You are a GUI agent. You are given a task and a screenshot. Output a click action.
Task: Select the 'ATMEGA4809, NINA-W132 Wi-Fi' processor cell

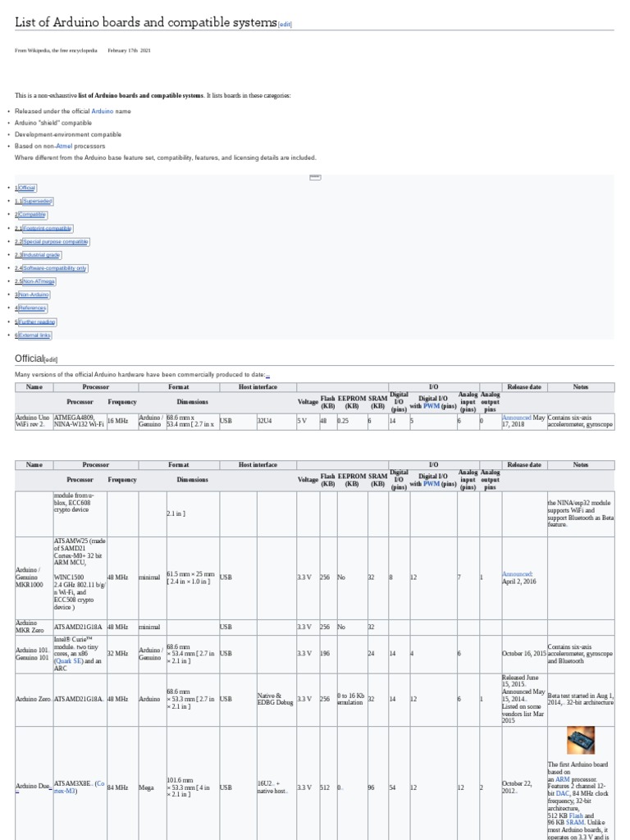click(x=80, y=421)
